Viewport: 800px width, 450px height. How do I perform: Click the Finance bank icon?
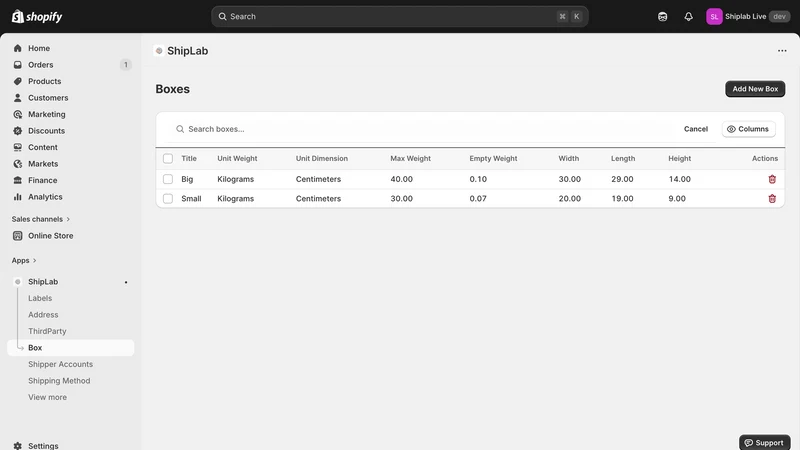click(x=18, y=180)
